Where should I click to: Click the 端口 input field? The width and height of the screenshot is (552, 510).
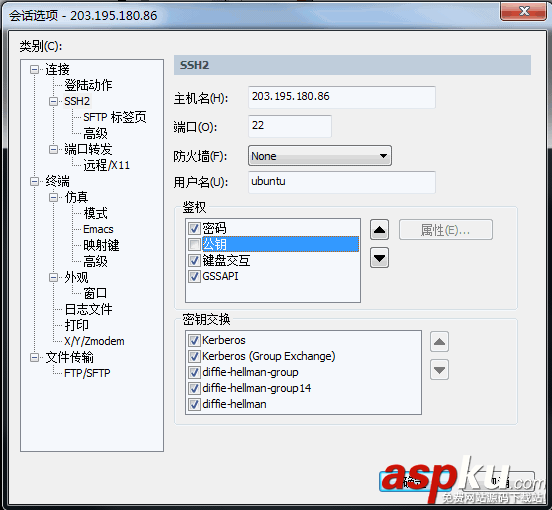290,126
